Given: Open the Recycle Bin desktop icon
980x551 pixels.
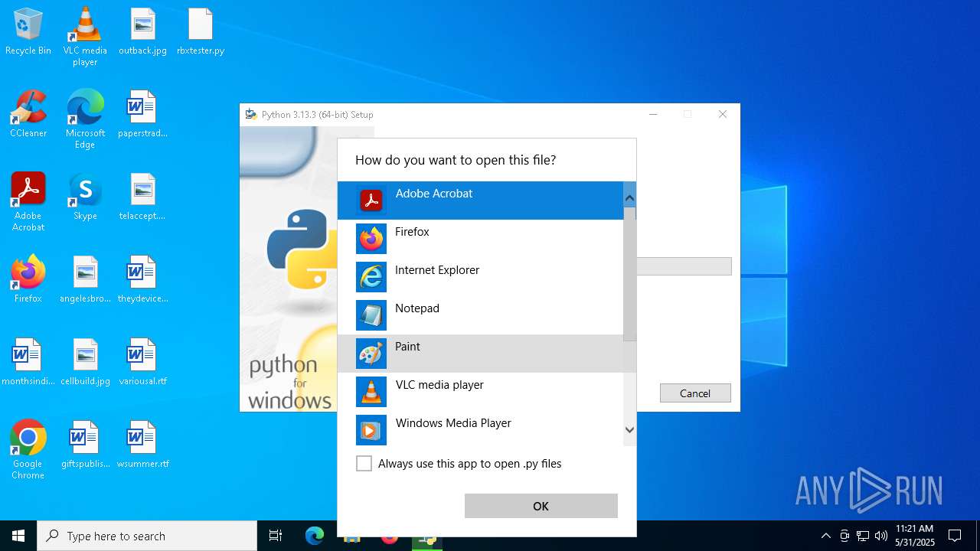Looking at the screenshot, I should click(28, 32).
